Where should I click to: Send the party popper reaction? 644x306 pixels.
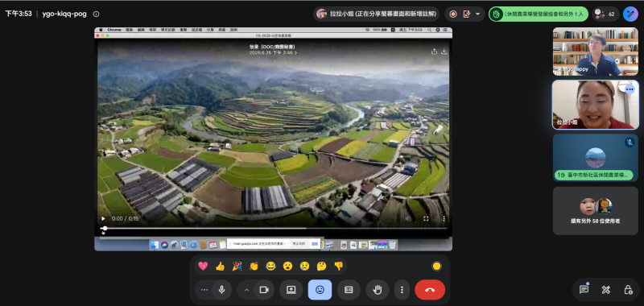coord(237,267)
